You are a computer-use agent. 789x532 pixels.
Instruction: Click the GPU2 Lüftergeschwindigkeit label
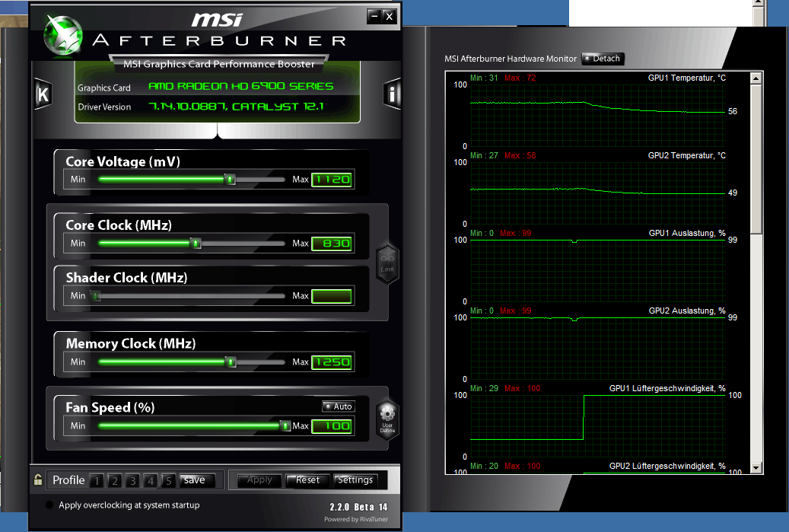point(667,466)
